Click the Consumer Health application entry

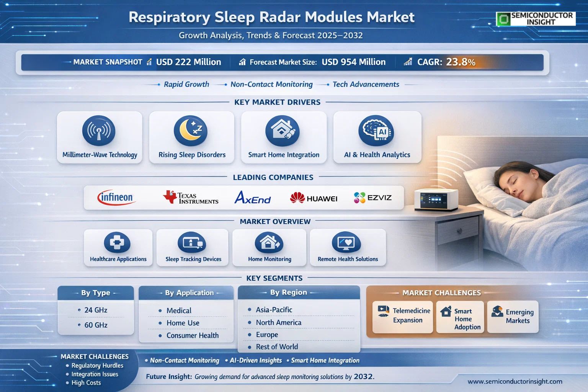pyautogui.click(x=193, y=335)
